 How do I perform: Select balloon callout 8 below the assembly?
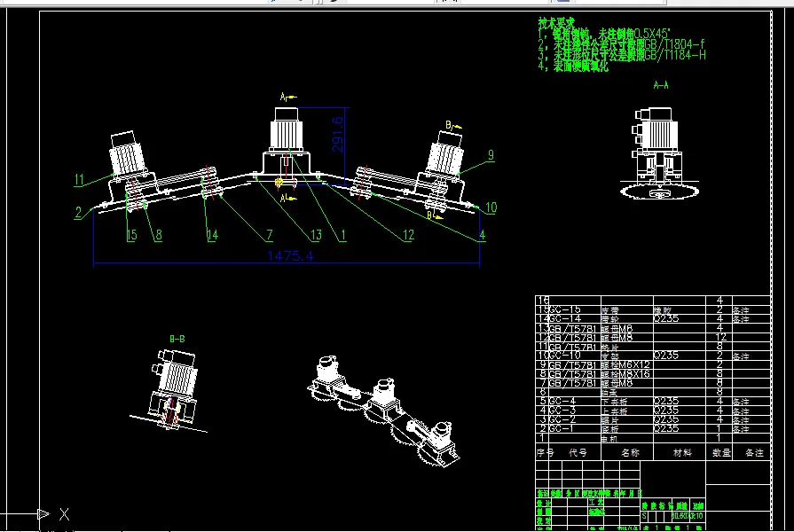(159, 235)
